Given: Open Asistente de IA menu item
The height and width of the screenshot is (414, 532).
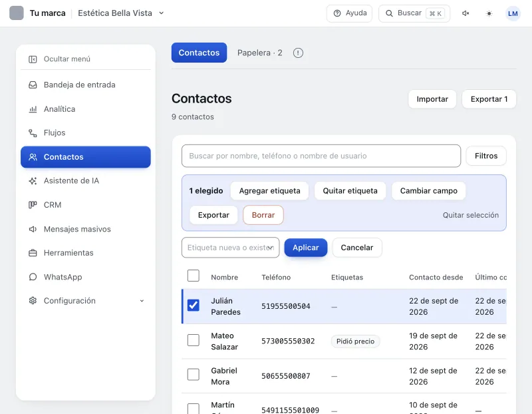Looking at the screenshot, I should tap(86, 180).
